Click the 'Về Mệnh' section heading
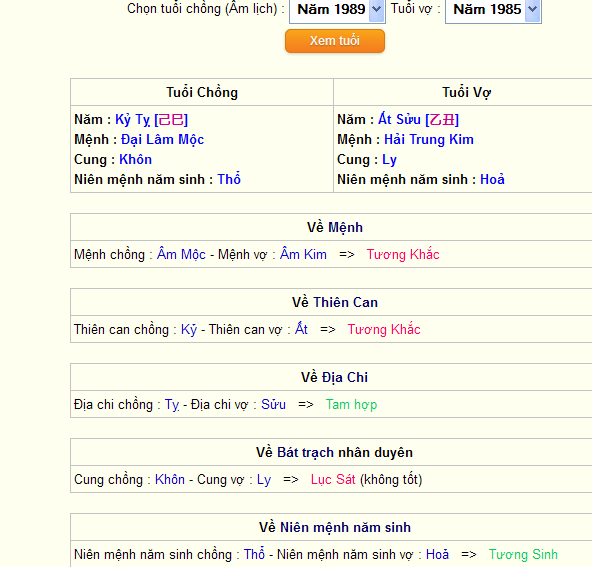 335,227
